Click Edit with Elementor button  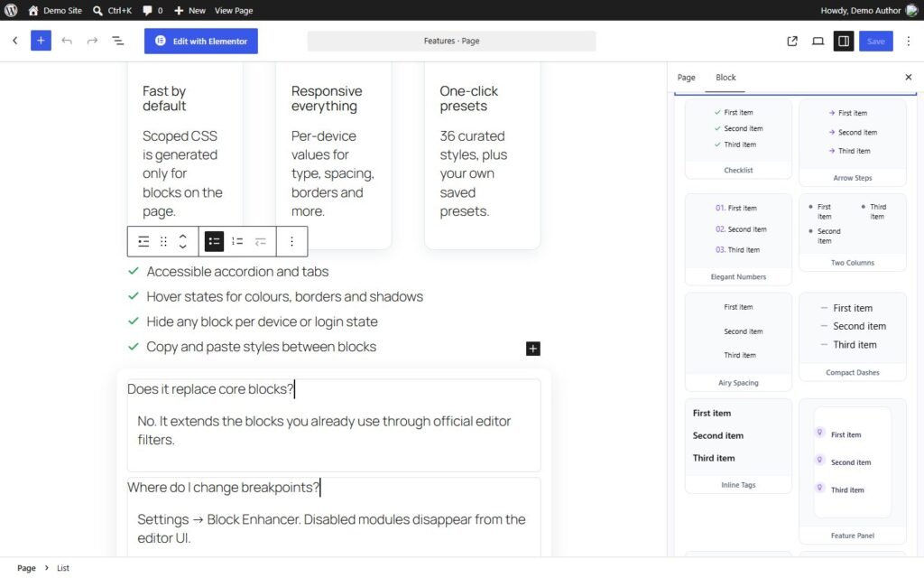click(201, 41)
